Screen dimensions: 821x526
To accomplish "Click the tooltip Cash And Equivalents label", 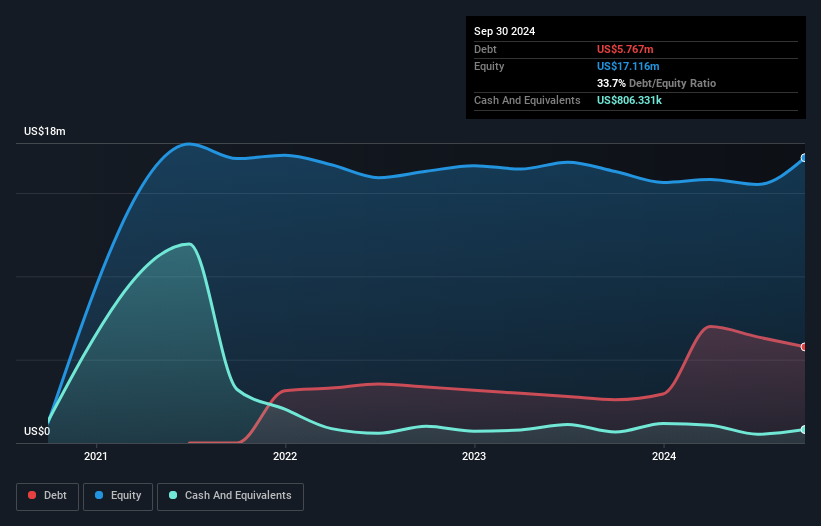I will click(527, 100).
